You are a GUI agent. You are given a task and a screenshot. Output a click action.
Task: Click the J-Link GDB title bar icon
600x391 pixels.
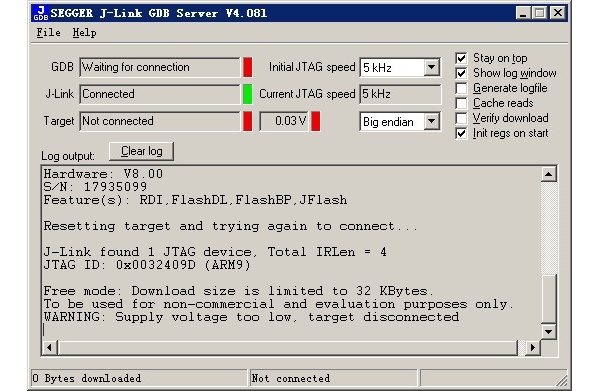coord(40,13)
